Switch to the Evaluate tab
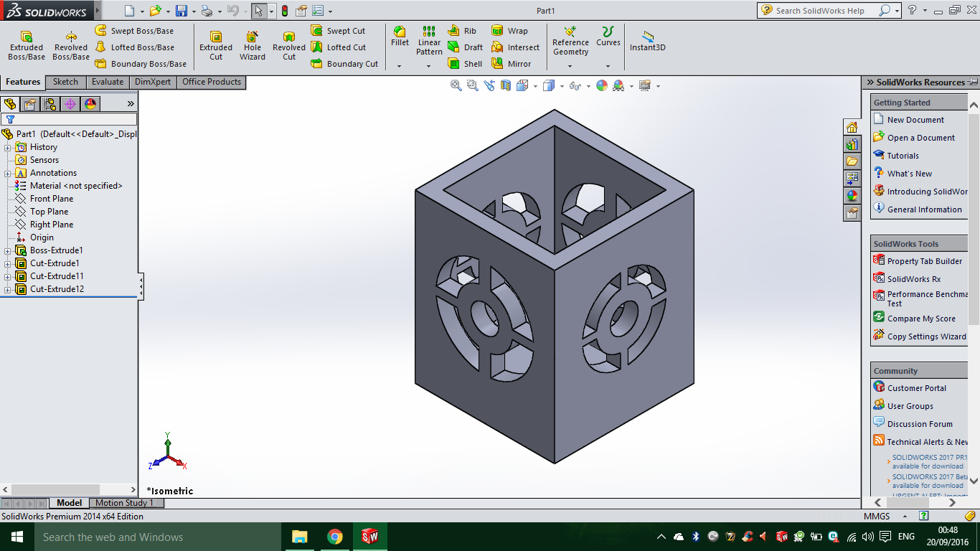The height and width of the screenshot is (551, 980). tap(108, 82)
